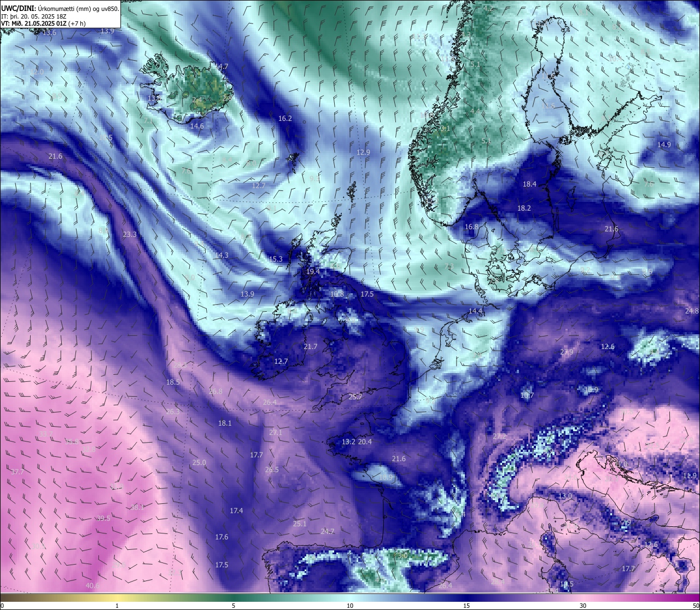
Task: Click the 15 tick on the color scale
Action: pos(466,606)
